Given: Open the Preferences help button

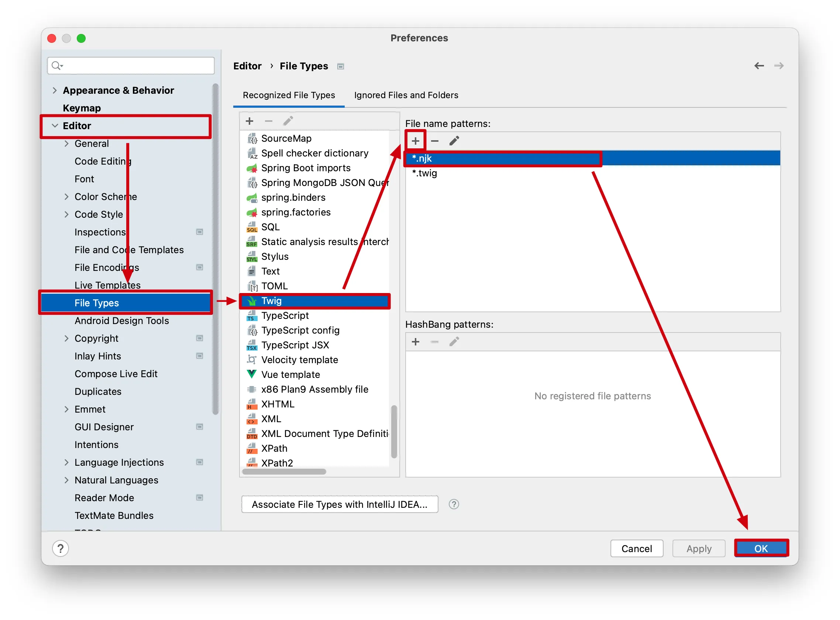Looking at the screenshot, I should point(61,549).
